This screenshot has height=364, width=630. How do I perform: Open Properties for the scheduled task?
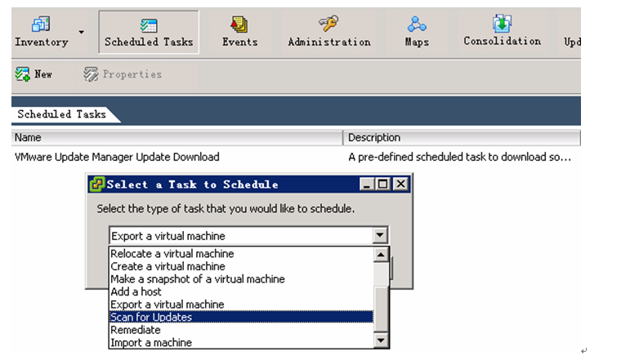coord(123,74)
